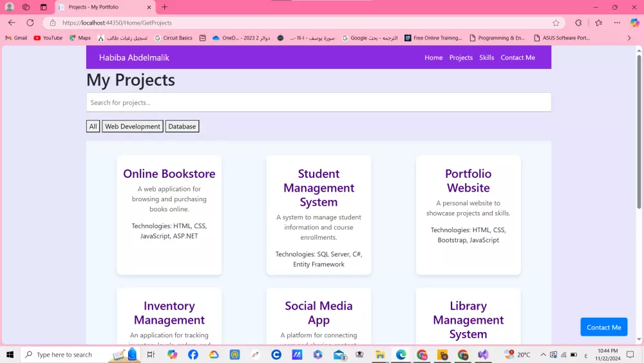The height and width of the screenshot is (363, 644).
Task: Open Mail app on taskbar
Action: point(339,355)
